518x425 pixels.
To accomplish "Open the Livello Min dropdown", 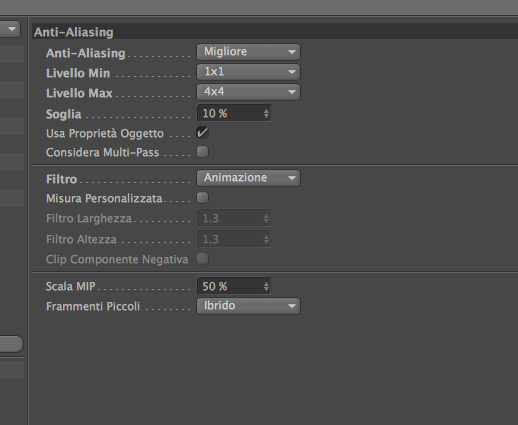I will (x=248, y=72).
